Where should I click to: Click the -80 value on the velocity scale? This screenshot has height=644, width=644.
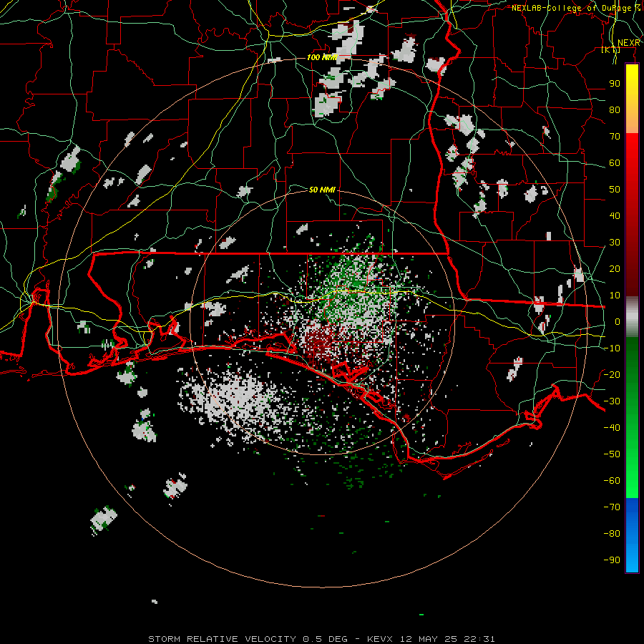point(612,534)
